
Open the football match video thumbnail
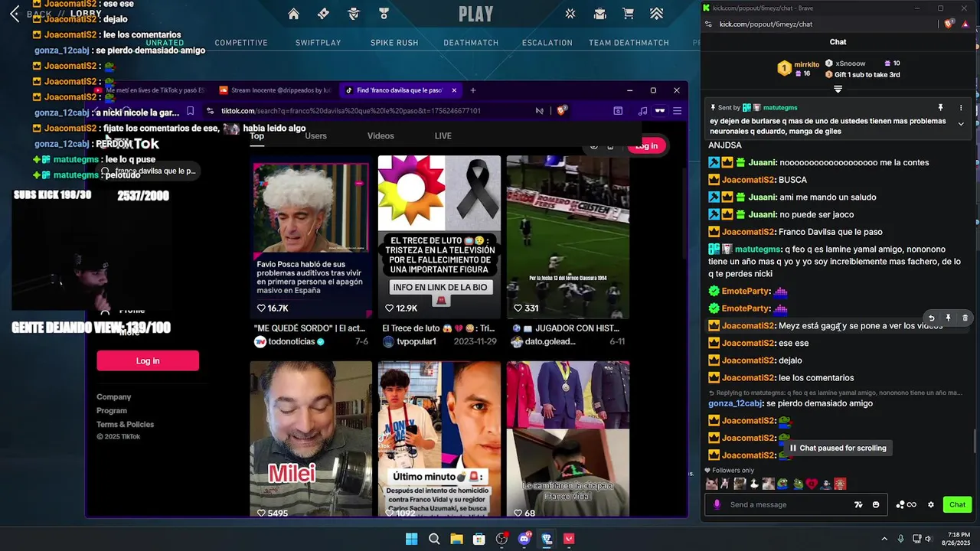tap(568, 237)
